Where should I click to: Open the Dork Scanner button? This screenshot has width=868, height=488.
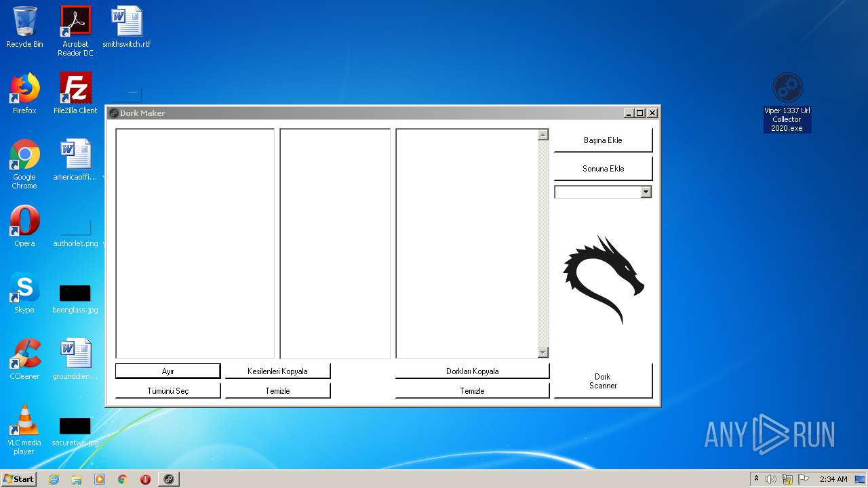[603, 381]
